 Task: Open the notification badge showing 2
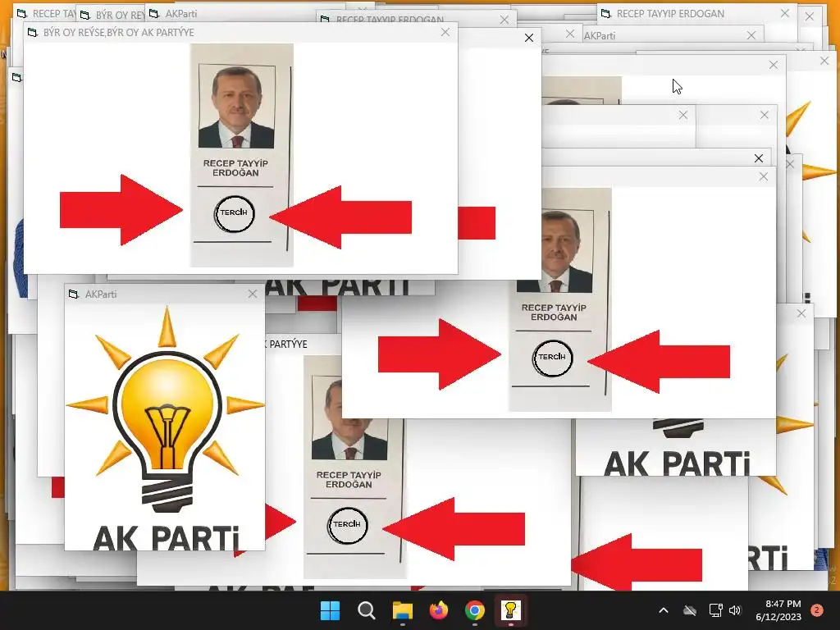[817, 610]
